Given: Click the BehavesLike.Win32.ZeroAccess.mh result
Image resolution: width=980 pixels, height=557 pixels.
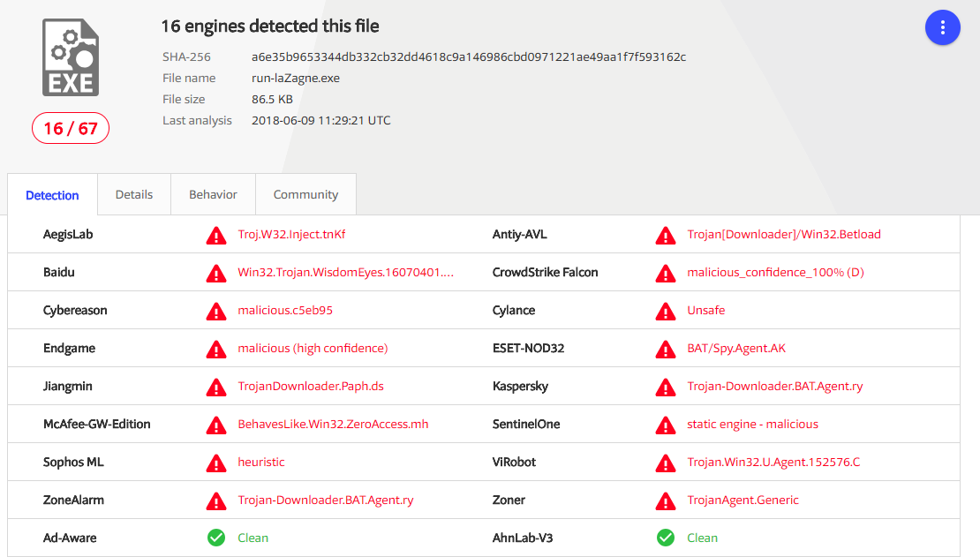Looking at the screenshot, I should click(x=333, y=424).
